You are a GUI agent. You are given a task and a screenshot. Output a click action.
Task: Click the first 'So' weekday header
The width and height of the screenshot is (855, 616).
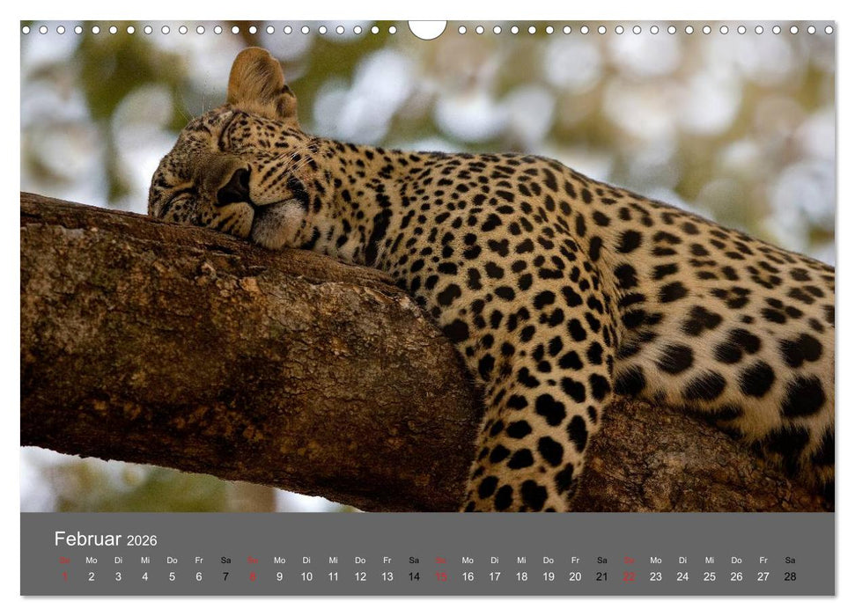click(63, 559)
